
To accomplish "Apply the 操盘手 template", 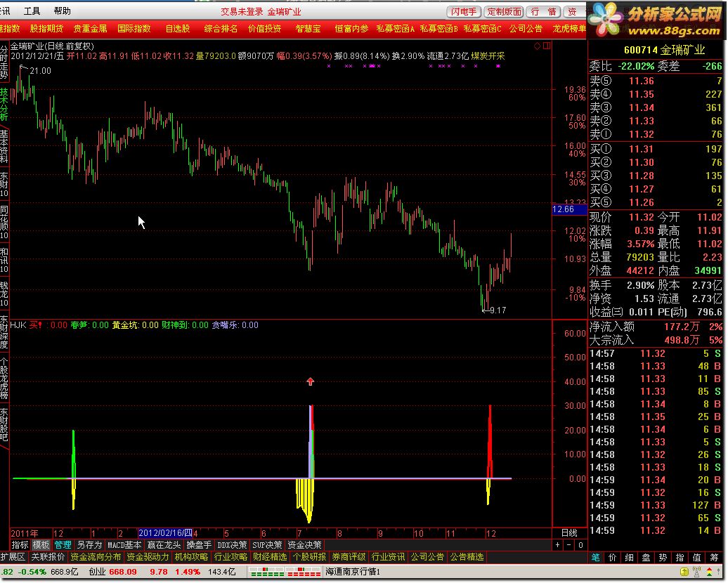I will click(199, 545).
